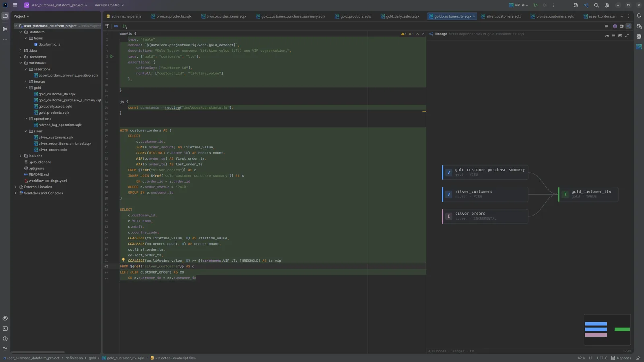This screenshot has height=362, width=644.
Task: Close the gold_customer_ltv.sqlx tab
Action: click(474, 16)
